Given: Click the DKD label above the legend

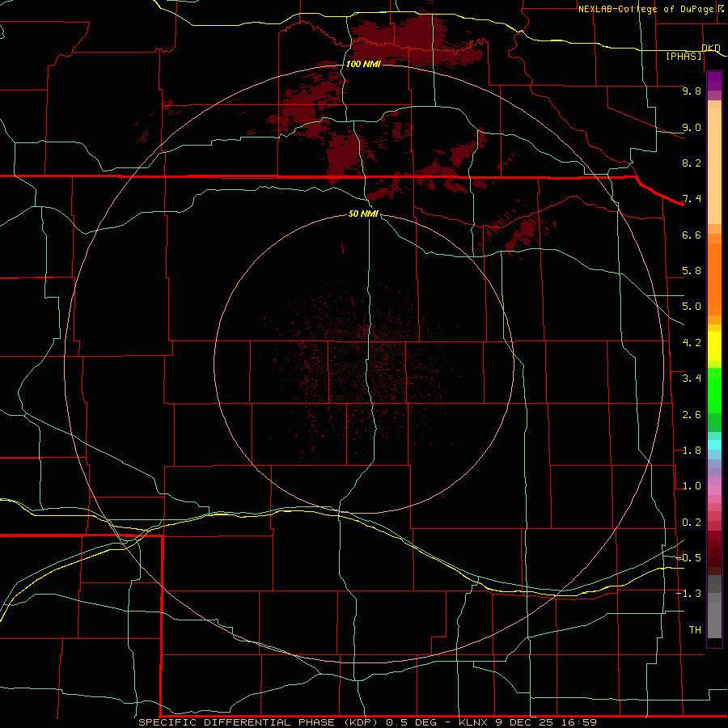Looking at the screenshot, I should click(x=711, y=48).
